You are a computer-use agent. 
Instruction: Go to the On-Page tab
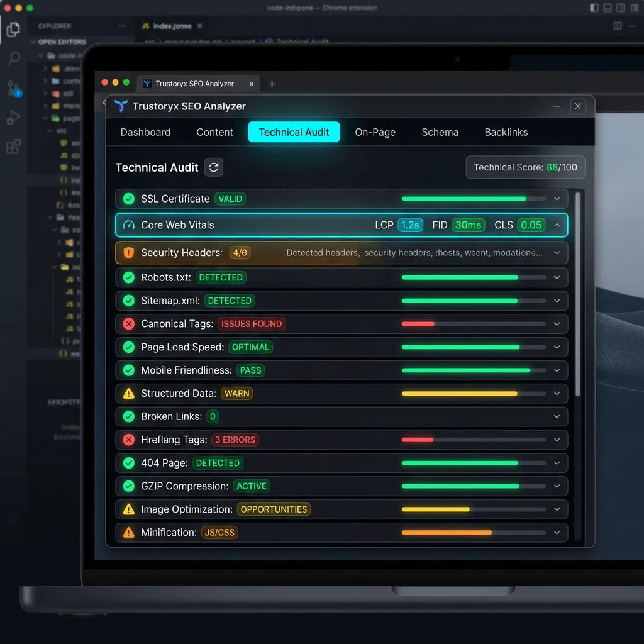375,132
